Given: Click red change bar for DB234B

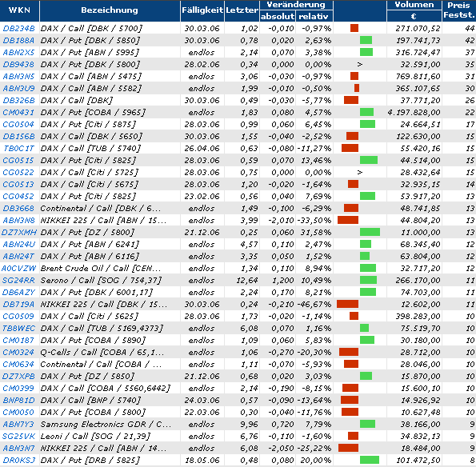Looking at the screenshot, I should coord(354,28).
